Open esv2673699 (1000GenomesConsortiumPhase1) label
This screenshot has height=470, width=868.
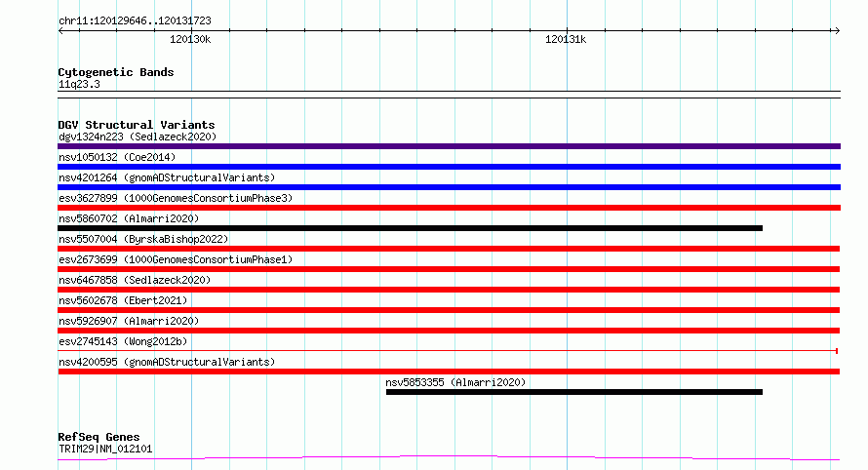[x=176, y=259]
